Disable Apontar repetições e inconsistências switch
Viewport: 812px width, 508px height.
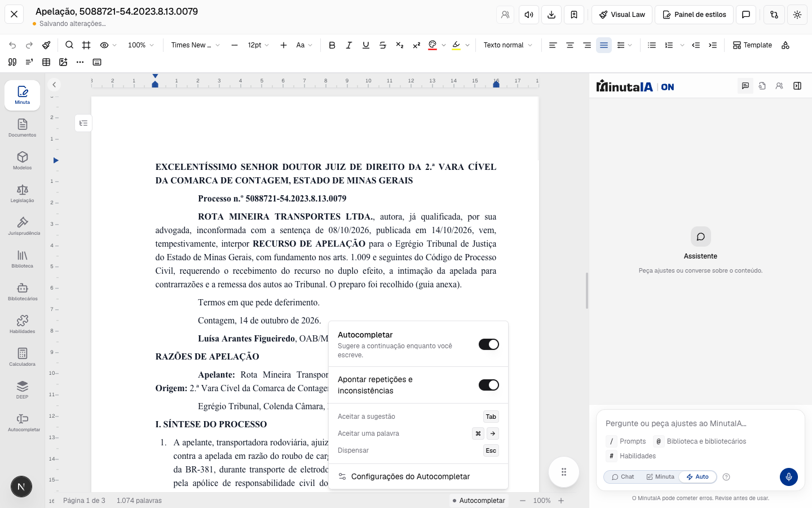click(488, 385)
